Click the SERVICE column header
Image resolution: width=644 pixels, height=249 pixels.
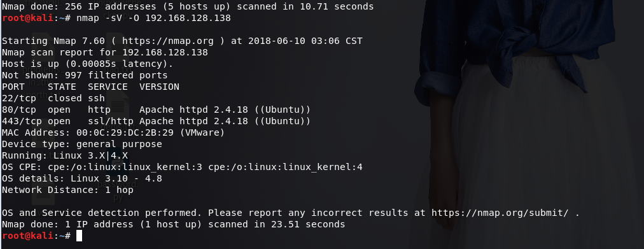(x=108, y=87)
